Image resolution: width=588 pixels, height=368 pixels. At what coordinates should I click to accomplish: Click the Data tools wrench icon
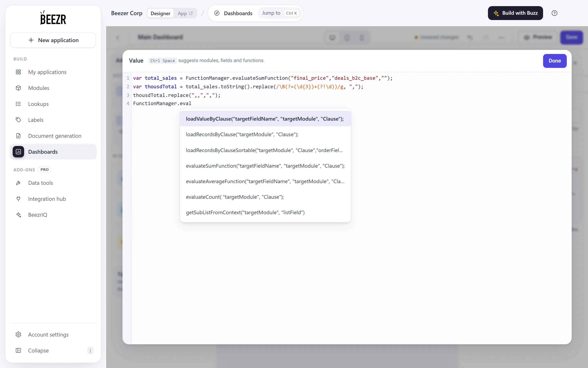tap(18, 183)
